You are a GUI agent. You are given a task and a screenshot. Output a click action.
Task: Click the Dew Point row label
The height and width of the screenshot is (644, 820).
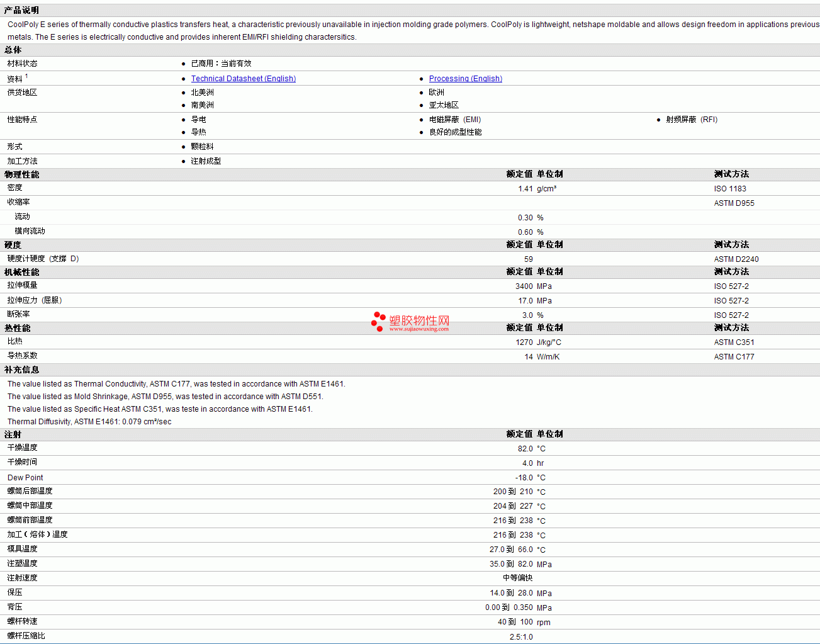click(x=25, y=478)
